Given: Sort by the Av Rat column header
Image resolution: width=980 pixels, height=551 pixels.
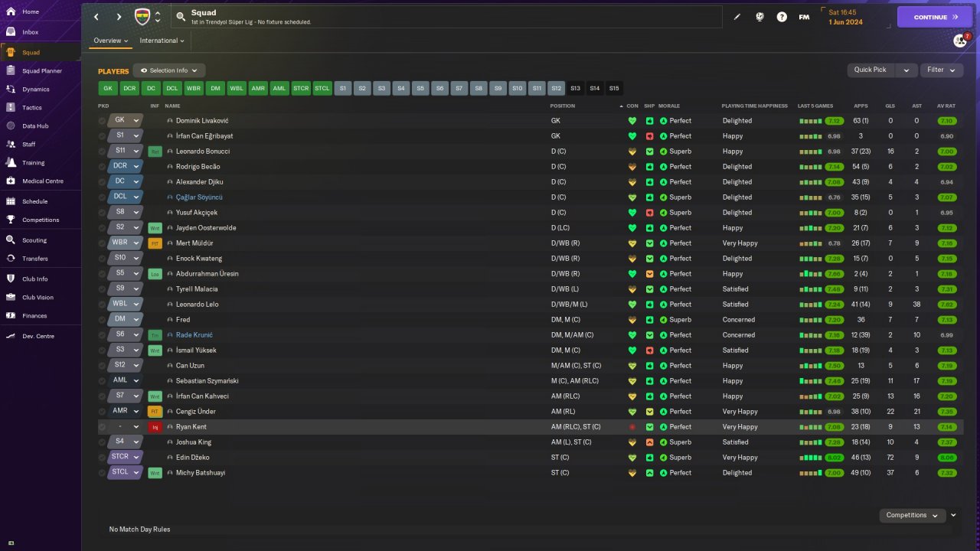Looking at the screenshot, I should pyautogui.click(x=946, y=106).
